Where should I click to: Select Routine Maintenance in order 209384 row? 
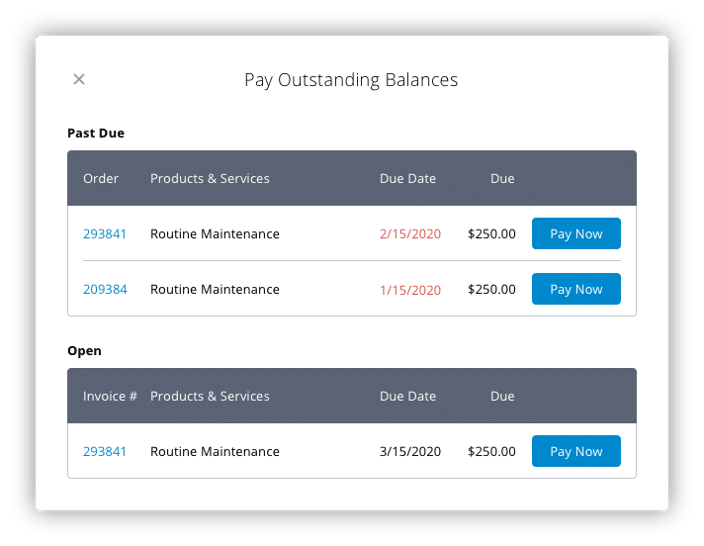pos(215,290)
